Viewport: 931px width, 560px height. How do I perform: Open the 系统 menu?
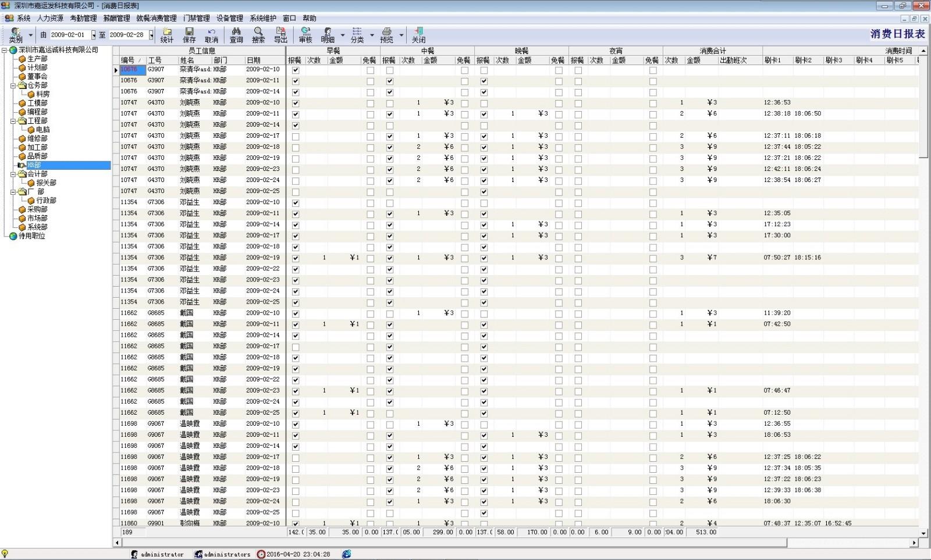tap(24, 19)
